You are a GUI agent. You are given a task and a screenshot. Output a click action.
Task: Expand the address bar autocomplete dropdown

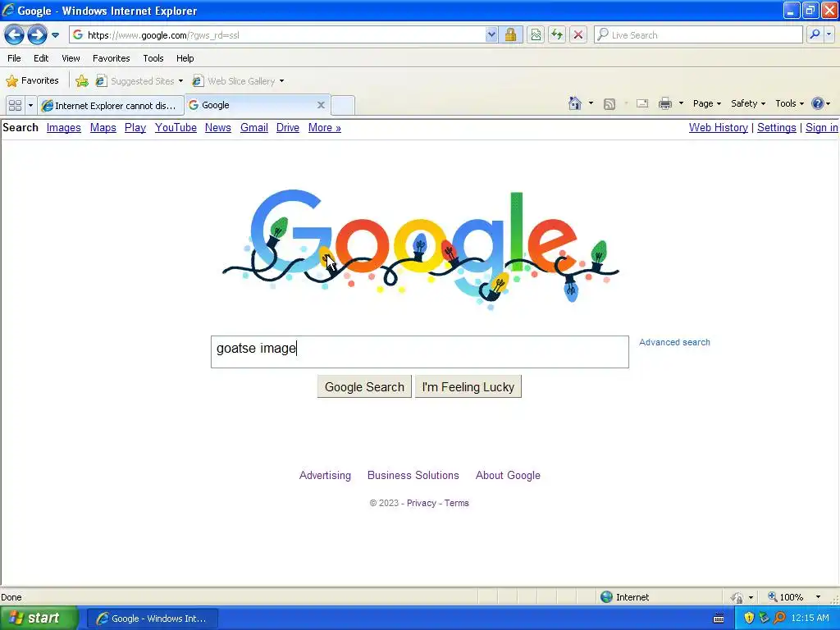pyautogui.click(x=491, y=35)
